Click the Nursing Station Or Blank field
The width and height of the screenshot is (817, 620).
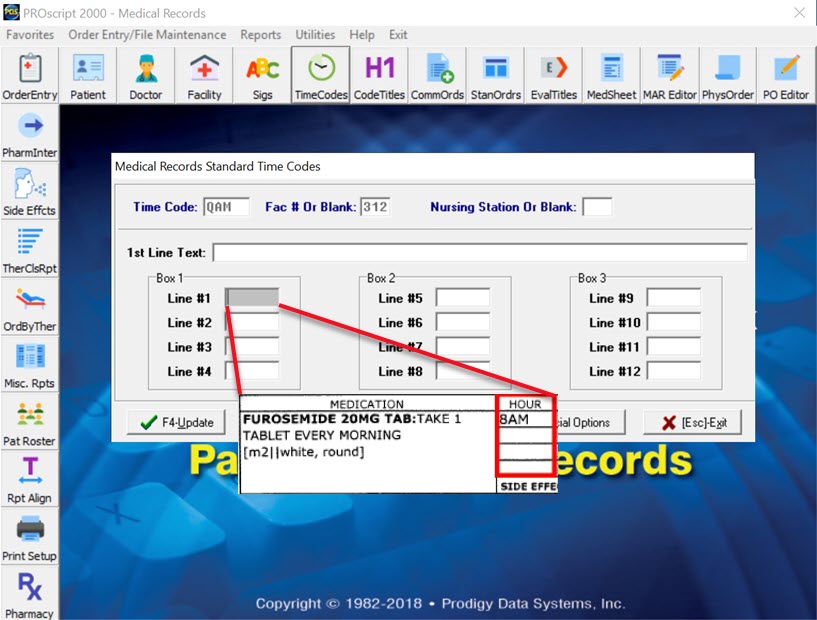click(597, 207)
